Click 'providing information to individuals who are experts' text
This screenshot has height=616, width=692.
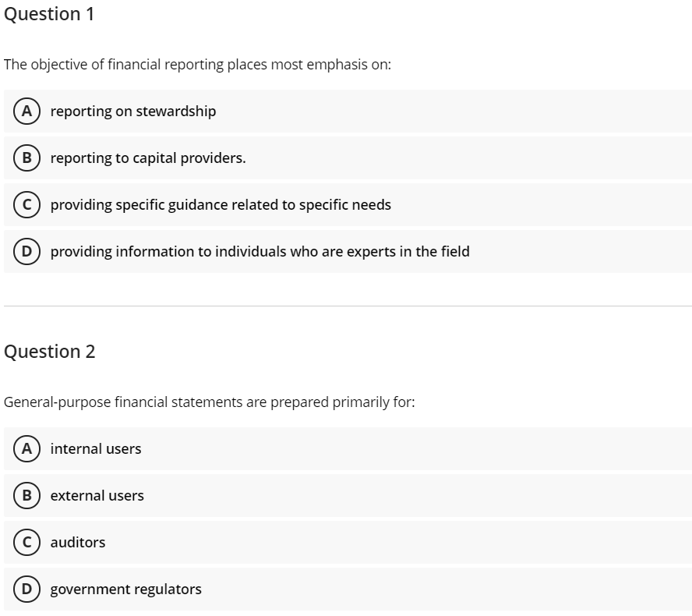coord(259,252)
